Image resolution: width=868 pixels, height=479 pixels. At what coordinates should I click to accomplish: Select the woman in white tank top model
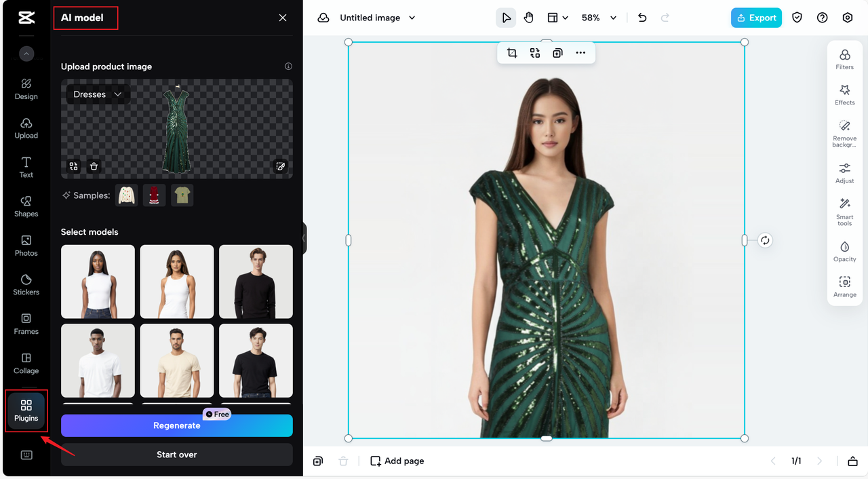(177, 282)
